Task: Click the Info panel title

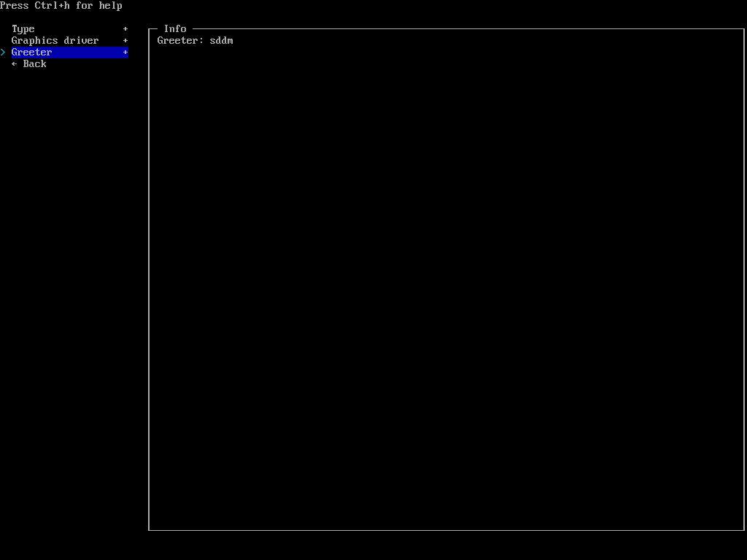Action: coord(175,29)
